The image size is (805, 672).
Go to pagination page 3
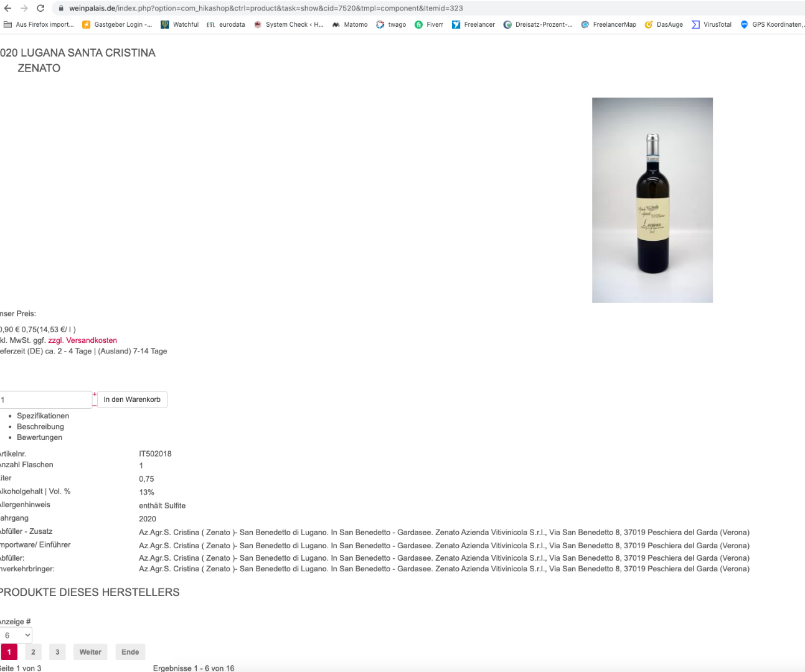[x=57, y=652]
